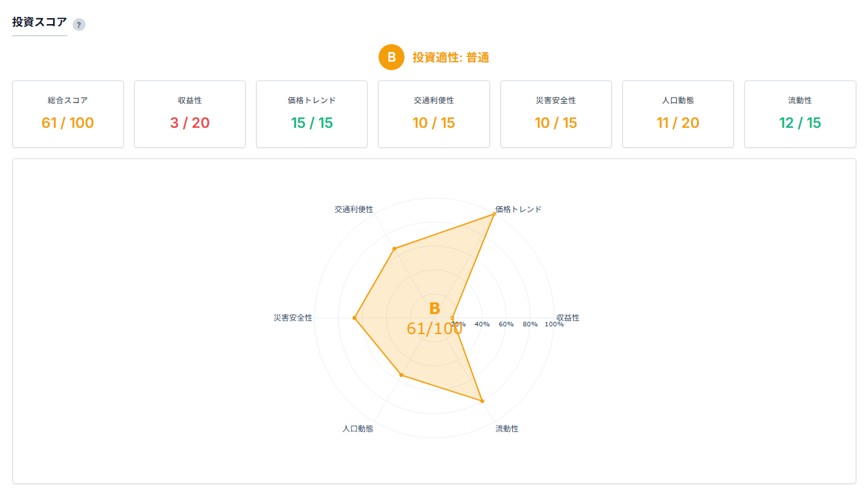This screenshot has width=868, height=497.
Task: Click the 人口動態 11/20 score card
Action: tap(677, 114)
